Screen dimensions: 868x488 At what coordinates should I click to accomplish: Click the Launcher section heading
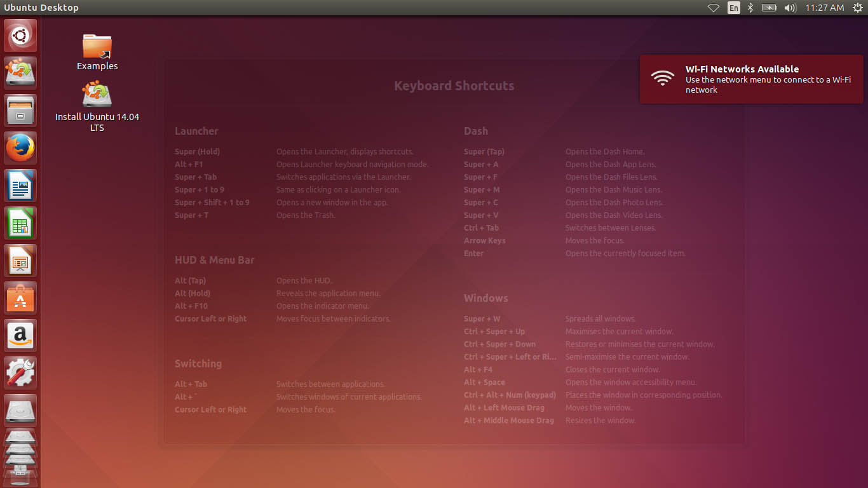tap(196, 131)
